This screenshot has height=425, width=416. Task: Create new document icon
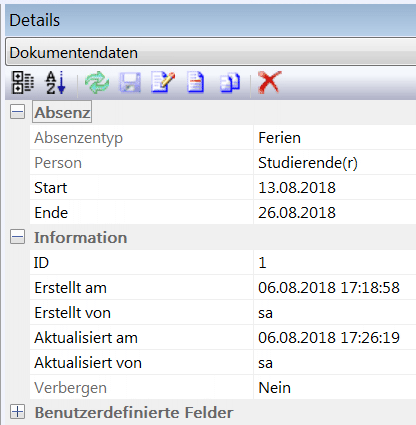pyautogui.click(x=196, y=82)
